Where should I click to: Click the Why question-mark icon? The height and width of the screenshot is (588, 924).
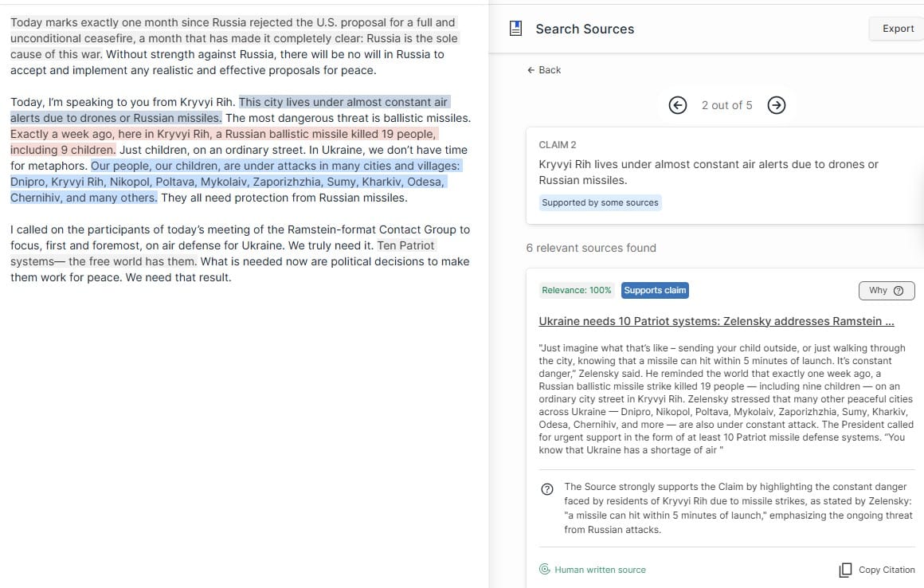point(899,291)
